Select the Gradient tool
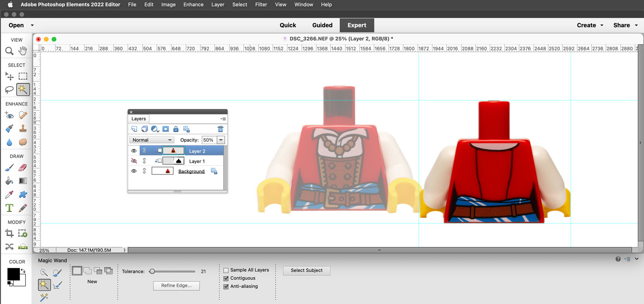 point(23,181)
